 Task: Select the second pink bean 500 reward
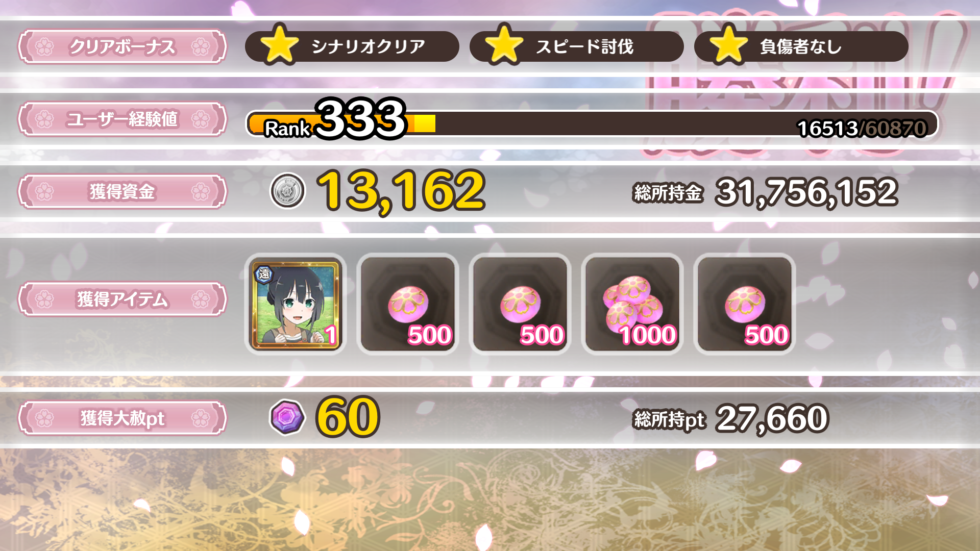point(520,304)
